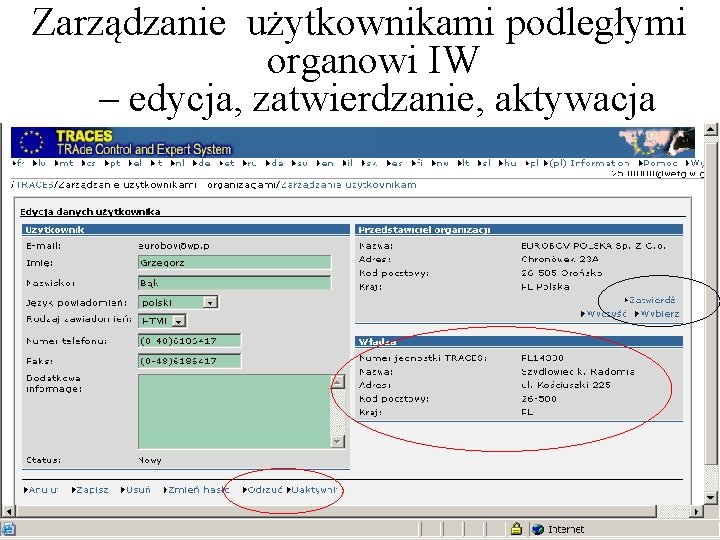Open the Język powiadomień dropdown
Screen dimensions: 720x540
210,303
